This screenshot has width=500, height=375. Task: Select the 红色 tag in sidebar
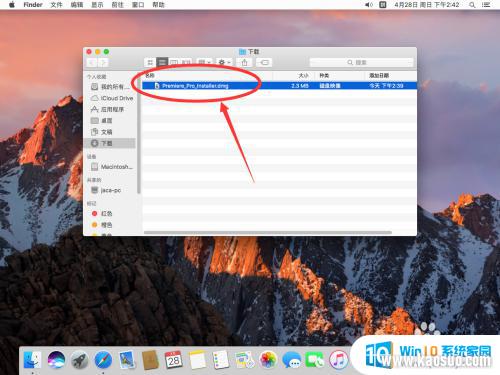(102, 214)
